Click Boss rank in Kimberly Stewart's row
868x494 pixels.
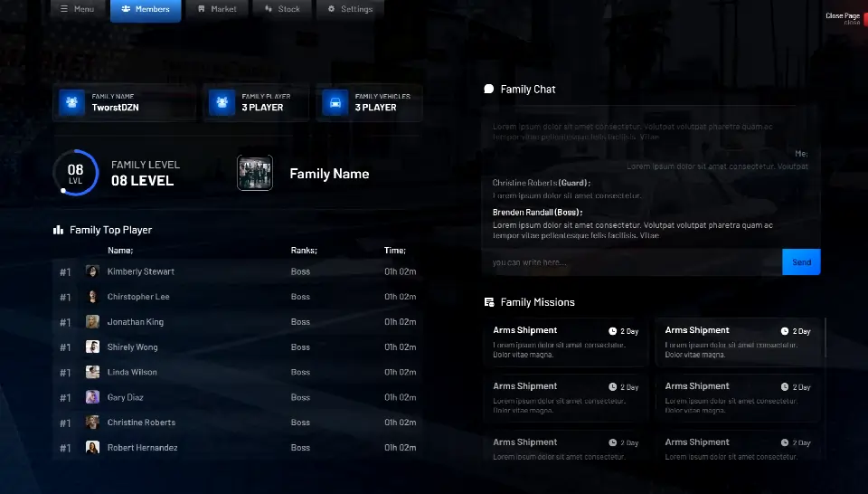coord(300,271)
